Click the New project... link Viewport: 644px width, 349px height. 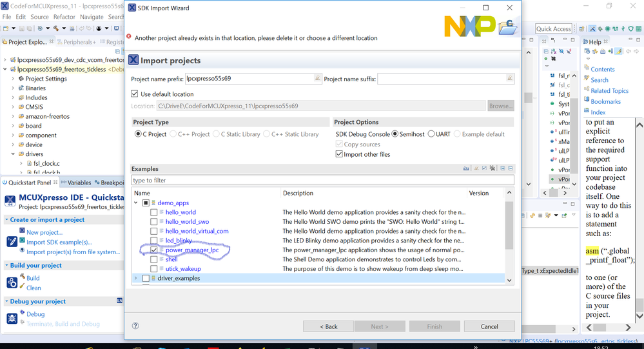[44, 233]
